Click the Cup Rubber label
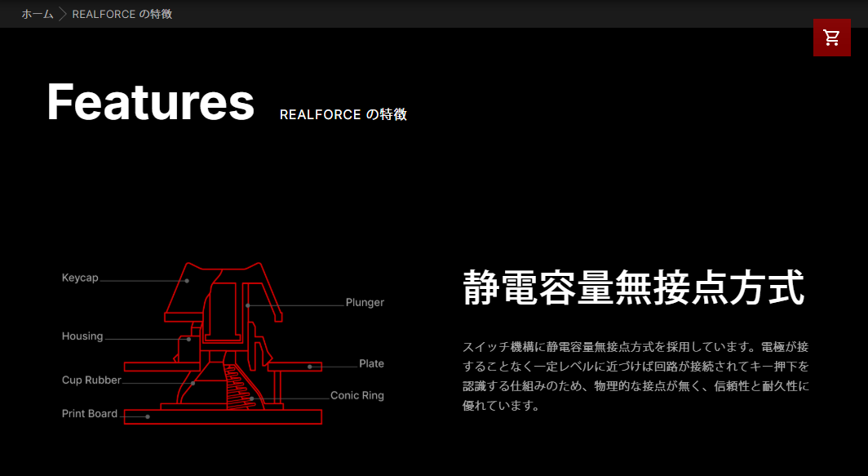The height and width of the screenshot is (476, 868). [x=91, y=380]
